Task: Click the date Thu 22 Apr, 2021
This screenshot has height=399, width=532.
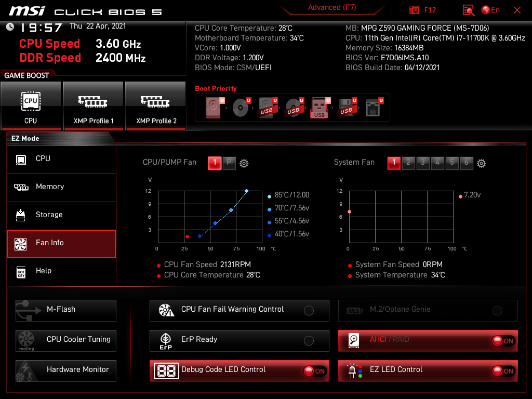Action: point(98,26)
